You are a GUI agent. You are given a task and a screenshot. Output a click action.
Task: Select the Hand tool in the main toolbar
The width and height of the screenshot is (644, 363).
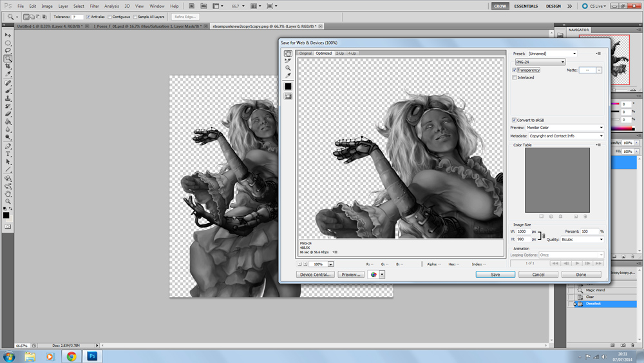point(8,194)
